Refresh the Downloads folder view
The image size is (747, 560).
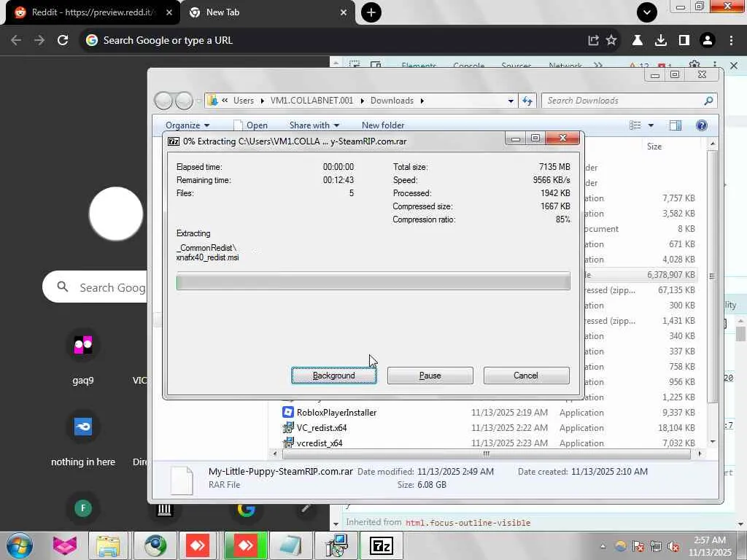pyautogui.click(x=527, y=101)
